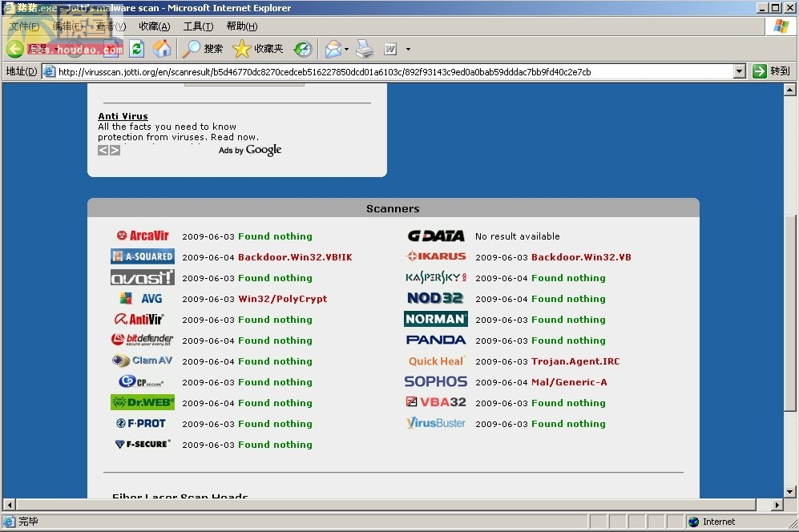Screen dimensions: 799x532
Task: Open the 文件(F) menu
Action: (x=24, y=26)
